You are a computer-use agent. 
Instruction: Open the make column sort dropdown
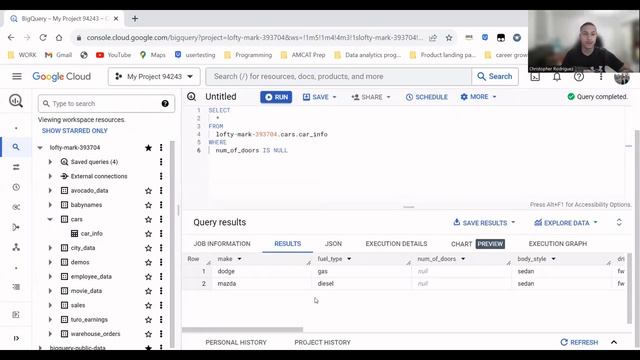[x=239, y=259]
